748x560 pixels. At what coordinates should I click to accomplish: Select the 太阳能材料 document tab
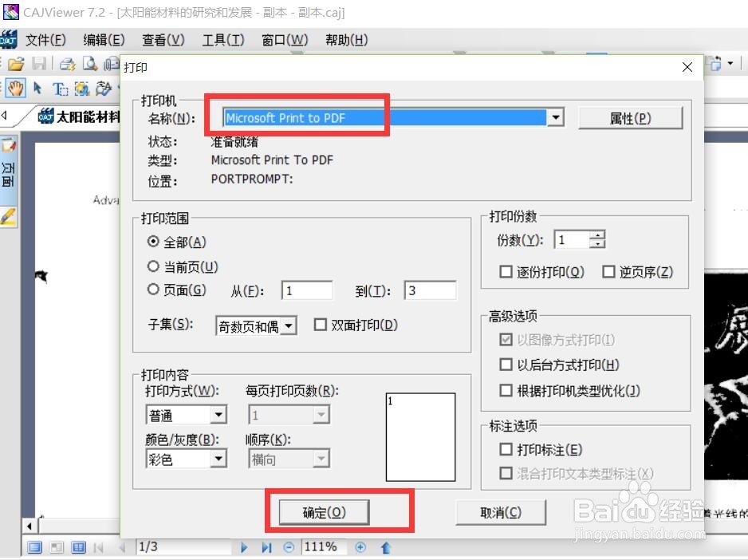click(x=79, y=116)
